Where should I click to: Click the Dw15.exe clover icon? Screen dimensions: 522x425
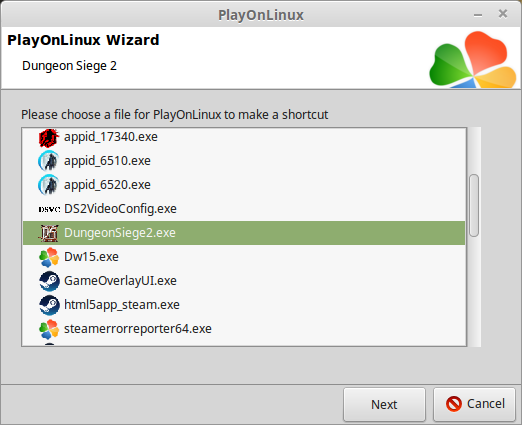(x=49, y=257)
